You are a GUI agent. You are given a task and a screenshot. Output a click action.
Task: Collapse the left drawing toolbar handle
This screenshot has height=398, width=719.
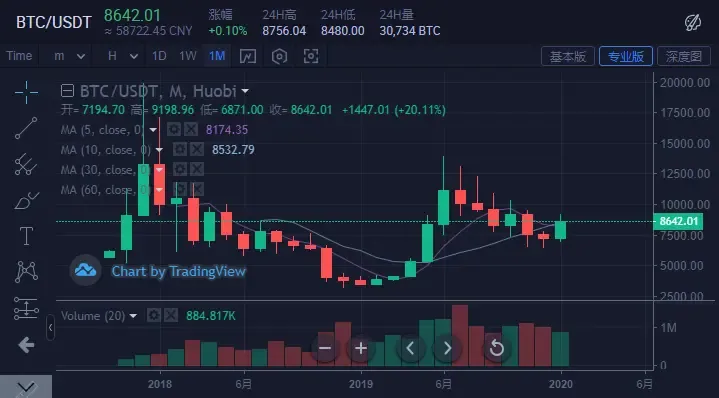[50, 327]
